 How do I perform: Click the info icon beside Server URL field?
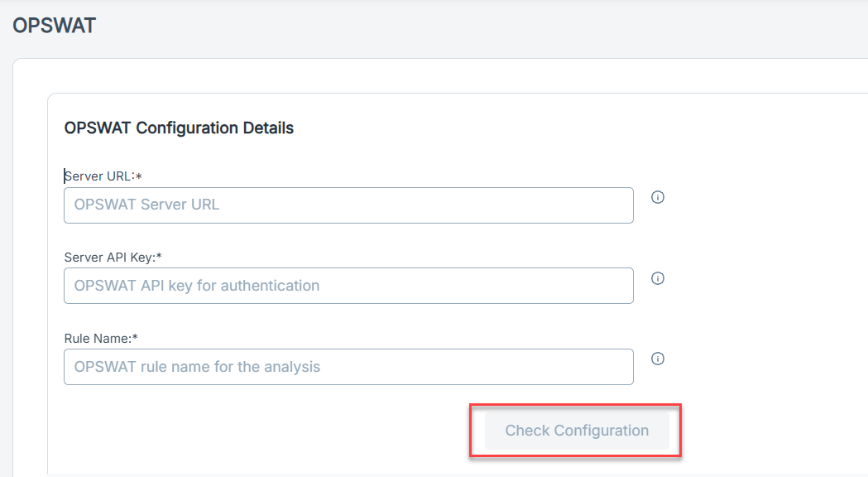(658, 197)
